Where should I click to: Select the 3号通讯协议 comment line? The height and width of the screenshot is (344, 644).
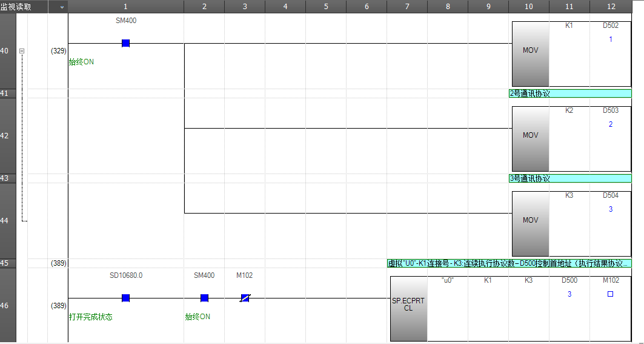pyautogui.click(x=569, y=178)
